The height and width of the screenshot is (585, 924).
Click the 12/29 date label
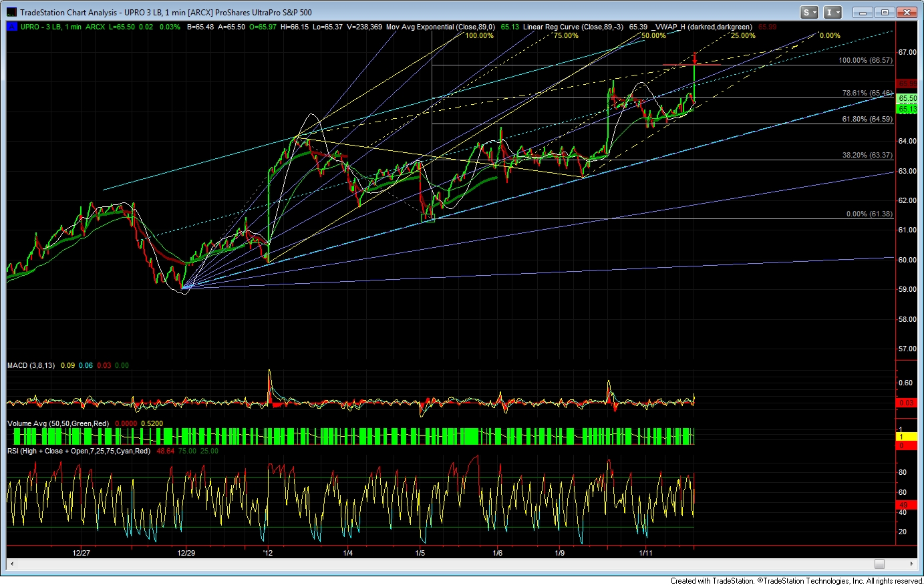(186, 553)
